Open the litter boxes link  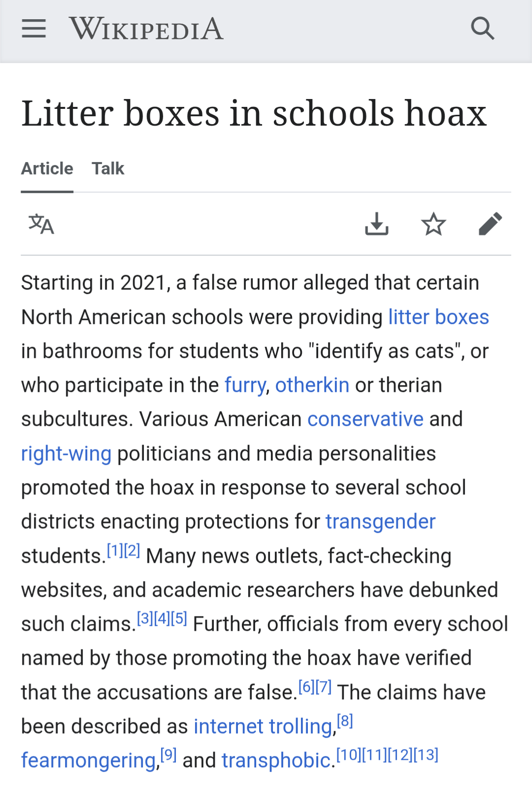click(438, 317)
